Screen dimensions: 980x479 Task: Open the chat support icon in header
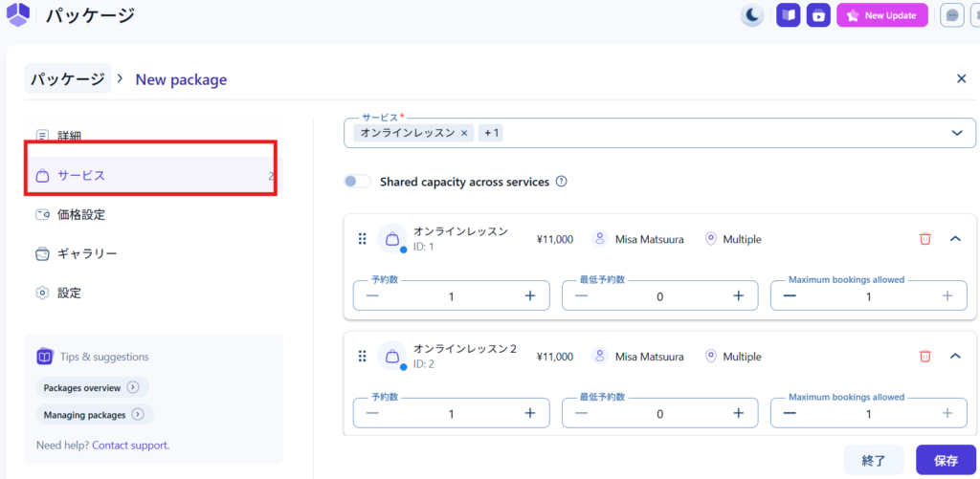tap(951, 15)
